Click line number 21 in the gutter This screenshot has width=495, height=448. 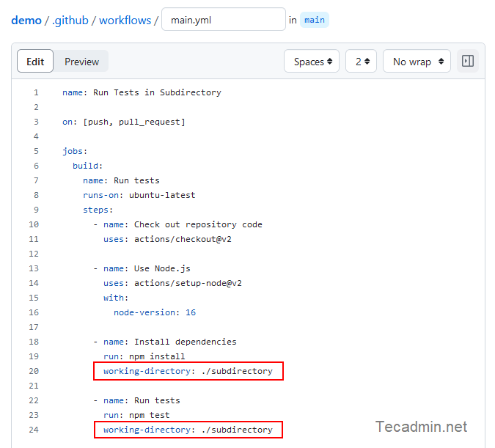34,386
